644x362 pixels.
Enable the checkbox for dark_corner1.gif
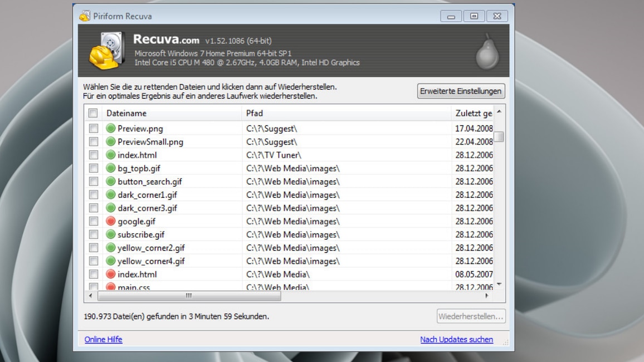94,195
